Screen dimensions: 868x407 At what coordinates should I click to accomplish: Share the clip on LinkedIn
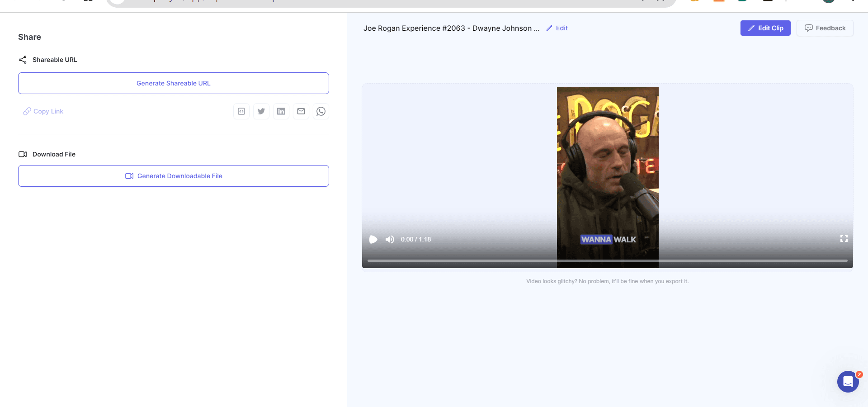pyautogui.click(x=281, y=111)
